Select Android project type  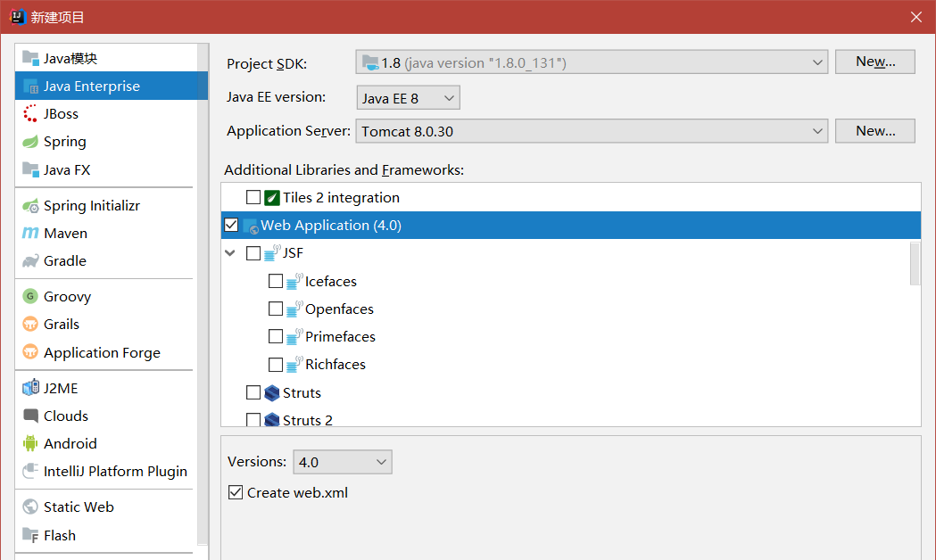click(x=106, y=443)
